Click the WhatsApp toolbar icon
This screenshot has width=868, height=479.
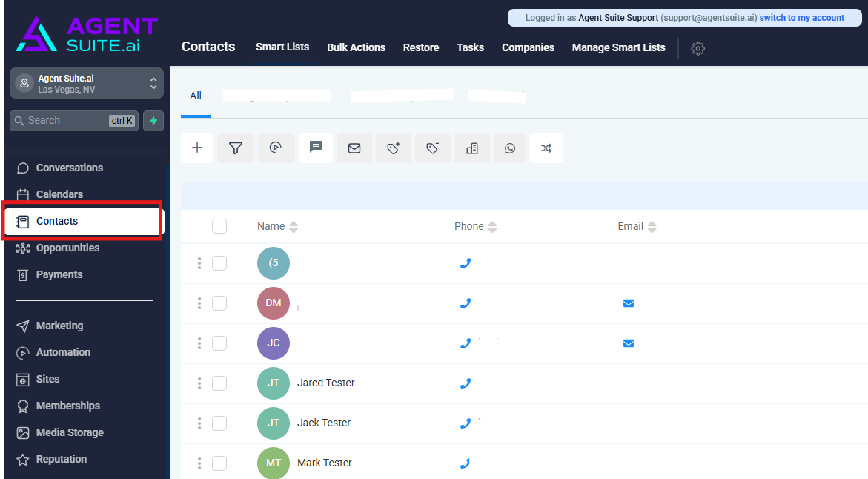[x=510, y=148]
